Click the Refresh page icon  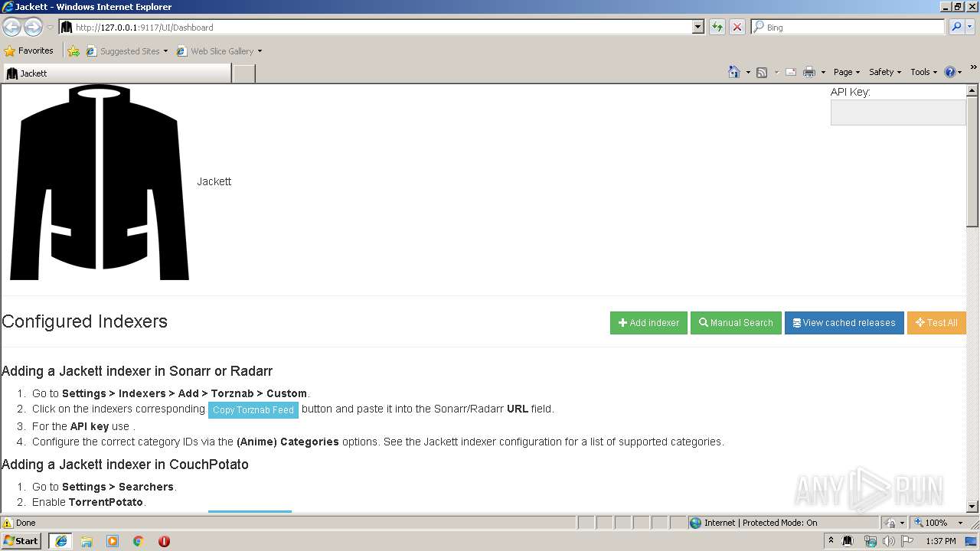click(717, 27)
